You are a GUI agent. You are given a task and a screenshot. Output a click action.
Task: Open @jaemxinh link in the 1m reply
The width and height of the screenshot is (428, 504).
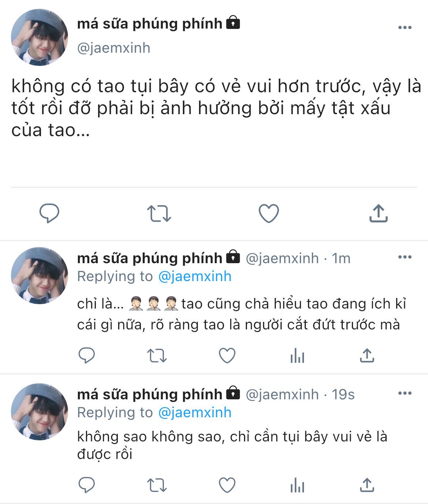(195, 276)
